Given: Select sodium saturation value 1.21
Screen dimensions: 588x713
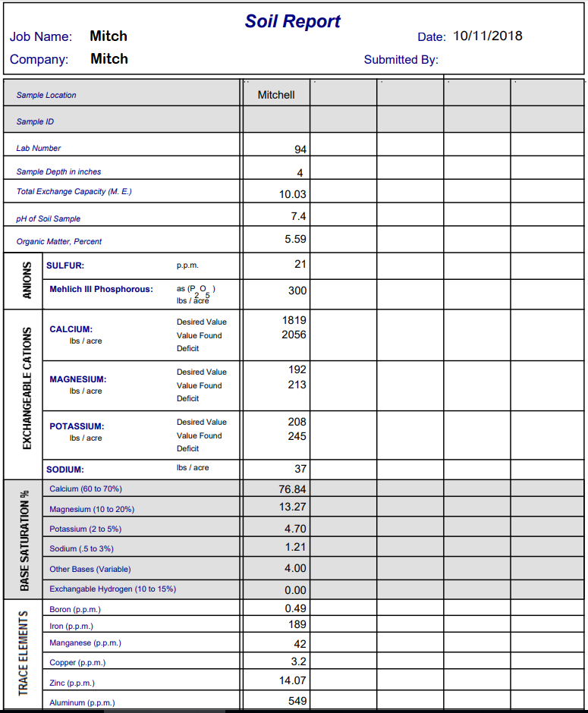Looking at the screenshot, I should pos(295,547).
